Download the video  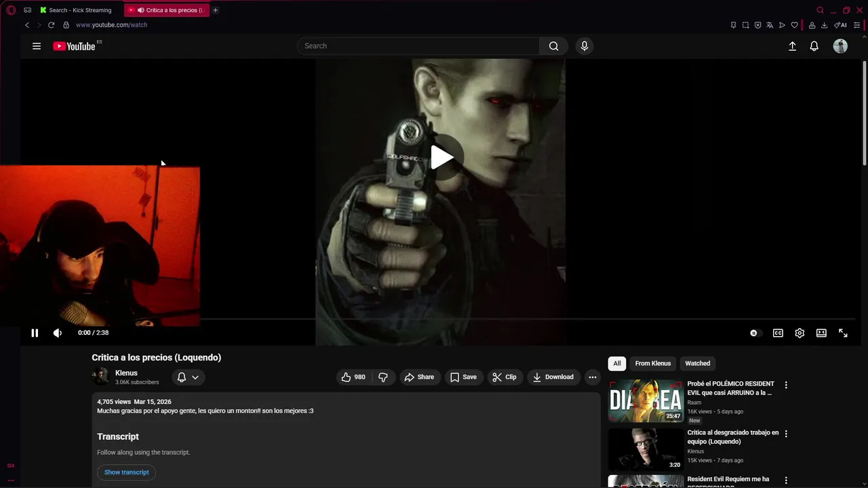pos(553,377)
